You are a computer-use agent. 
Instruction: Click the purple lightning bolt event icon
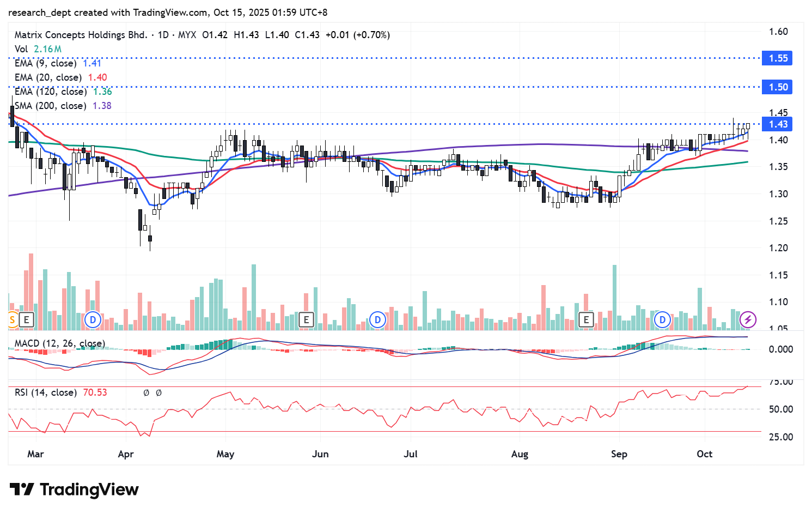pos(748,320)
